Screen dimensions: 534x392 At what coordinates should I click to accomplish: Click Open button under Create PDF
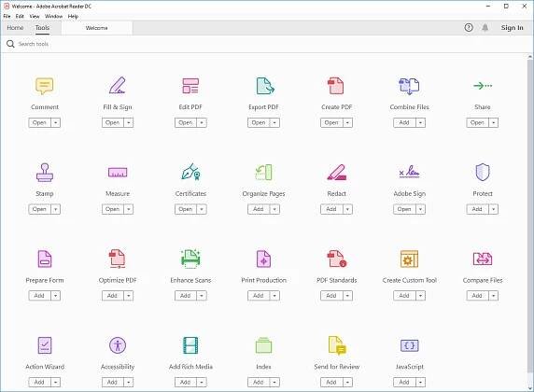[x=331, y=122]
